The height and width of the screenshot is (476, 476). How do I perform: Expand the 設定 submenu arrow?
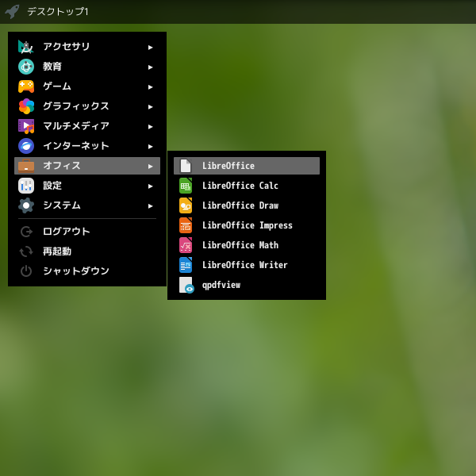150,186
